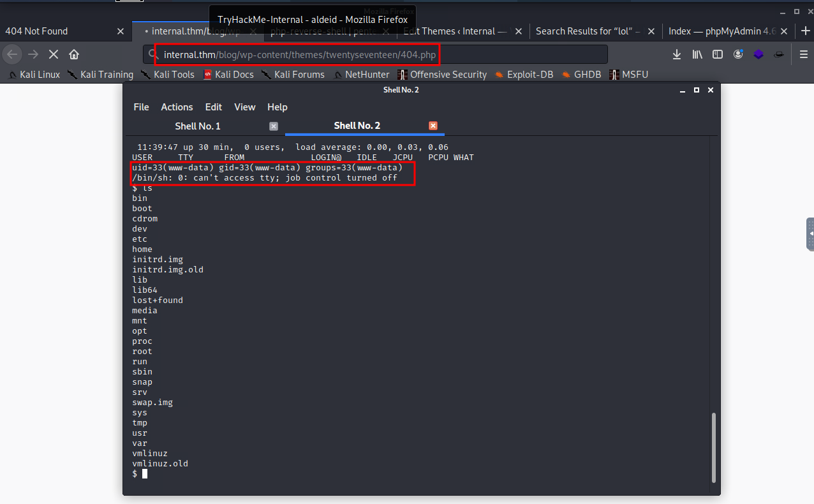The width and height of the screenshot is (814, 504).
Task: Toggle the Firefox sidebar icon
Action: click(x=718, y=55)
